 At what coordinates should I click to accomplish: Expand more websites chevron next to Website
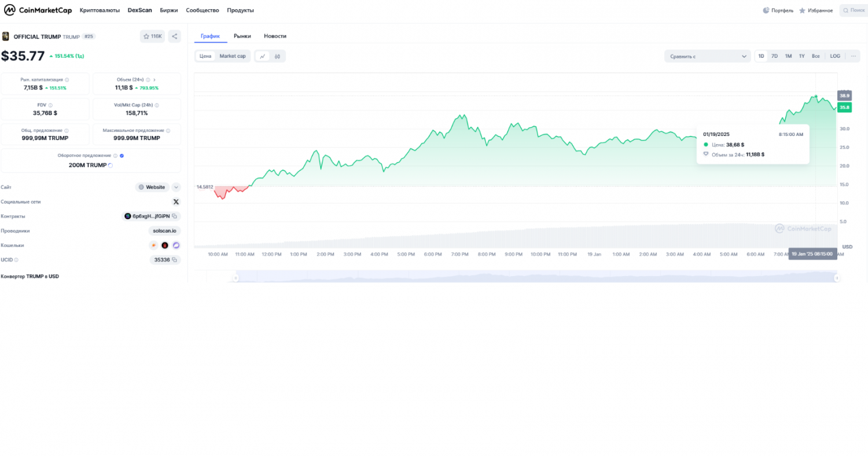176,187
